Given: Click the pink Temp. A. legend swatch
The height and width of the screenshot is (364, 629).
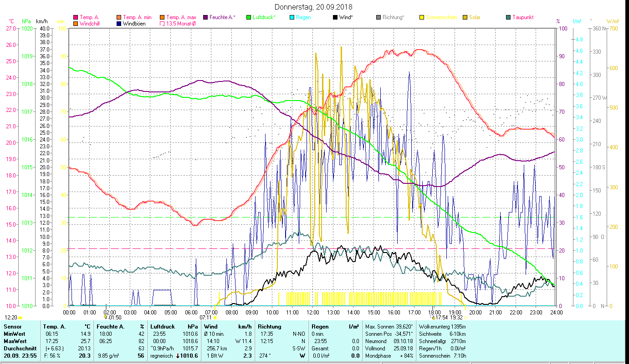Looking at the screenshot, I should pyautogui.click(x=76, y=17).
